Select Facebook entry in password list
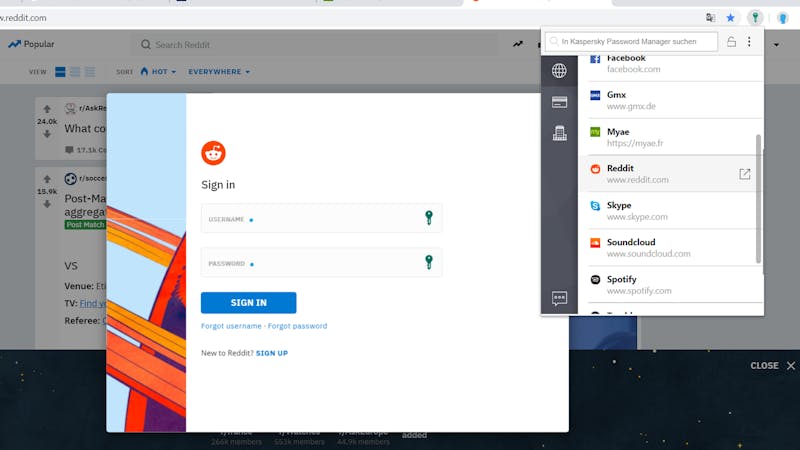 (x=671, y=68)
